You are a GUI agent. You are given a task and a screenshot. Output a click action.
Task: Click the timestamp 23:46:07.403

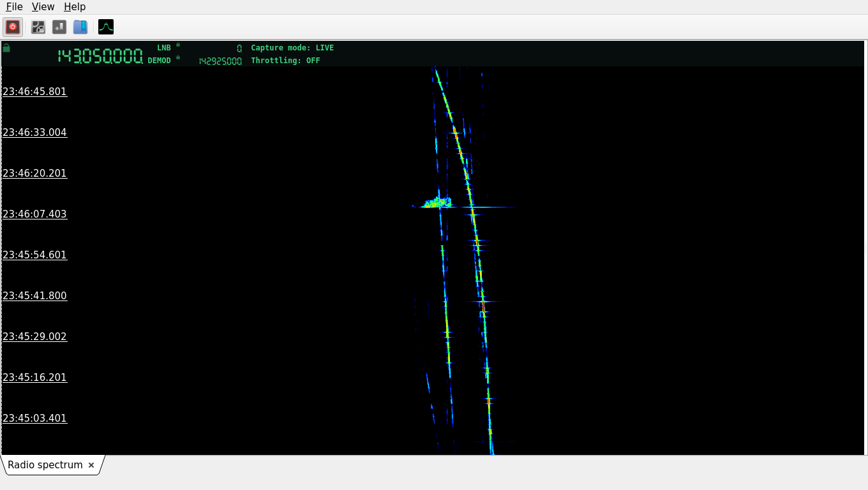click(x=34, y=214)
